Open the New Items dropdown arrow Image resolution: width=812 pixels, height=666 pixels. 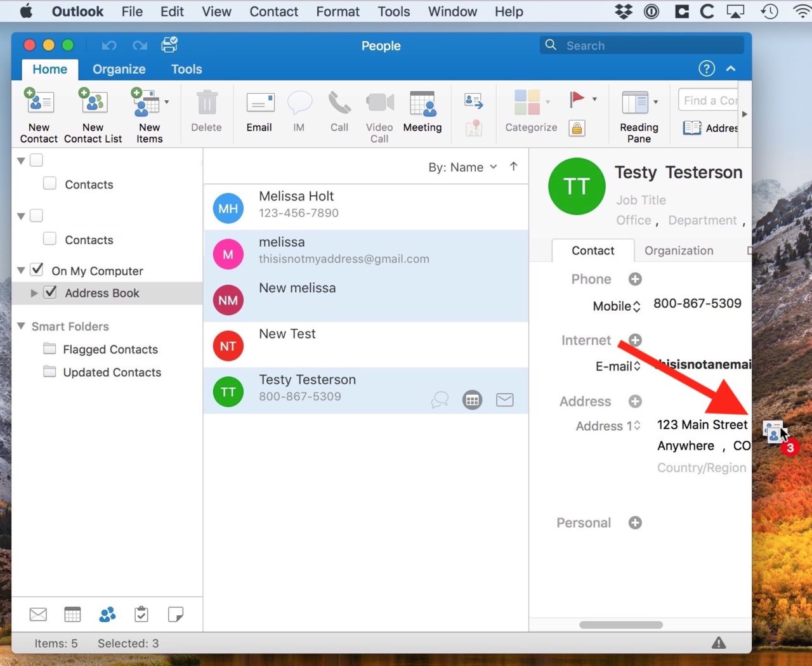pyautogui.click(x=167, y=101)
